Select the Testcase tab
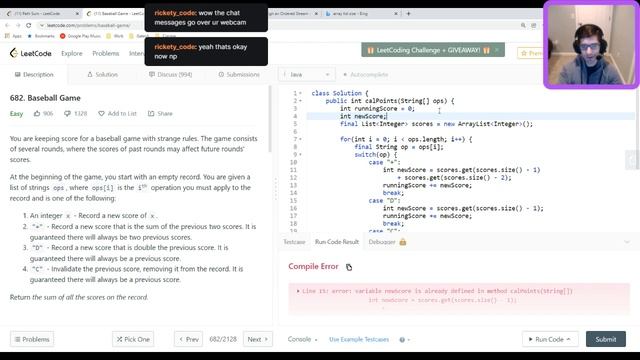The image size is (640, 360). (294, 242)
